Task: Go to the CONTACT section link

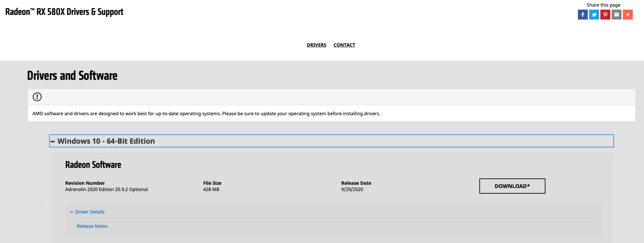Action: pyautogui.click(x=344, y=45)
